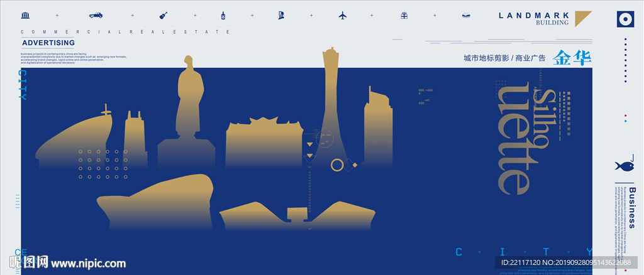644x275 pixels.
Task: Click the BUILDING subtitle text
Action: point(552,23)
